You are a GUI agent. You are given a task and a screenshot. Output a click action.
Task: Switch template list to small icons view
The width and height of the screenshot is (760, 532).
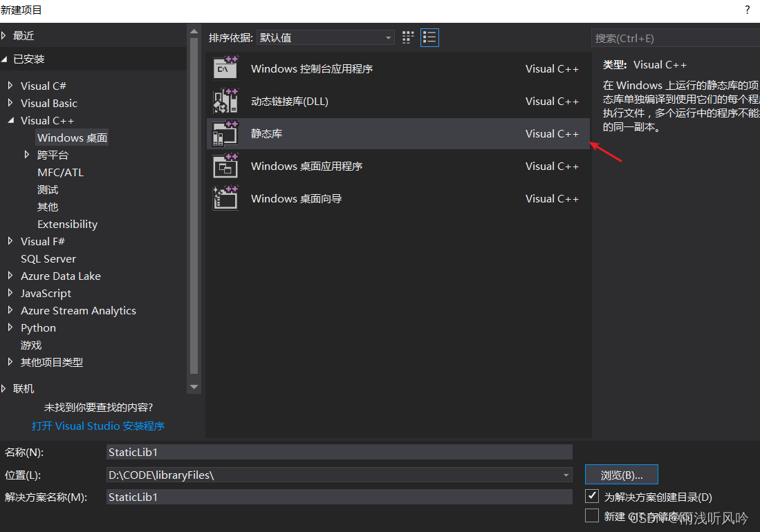click(x=407, y=37)
